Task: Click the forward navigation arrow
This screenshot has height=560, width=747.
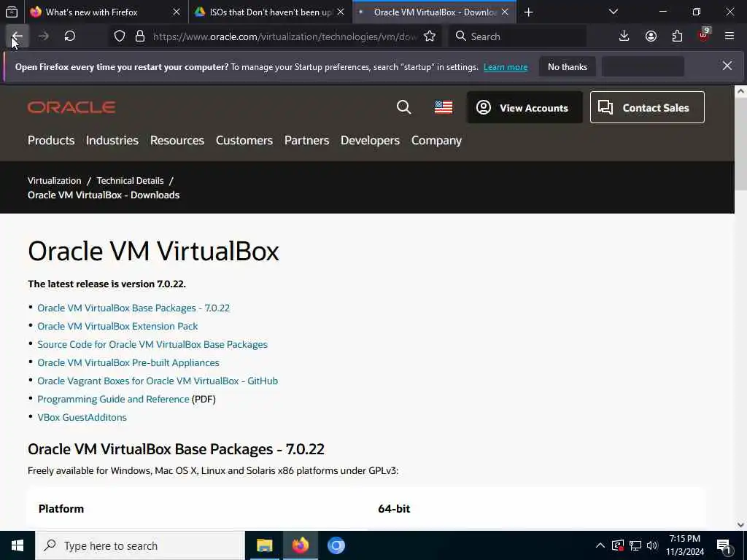Action: pyautogui.click(x=43, y=36)
